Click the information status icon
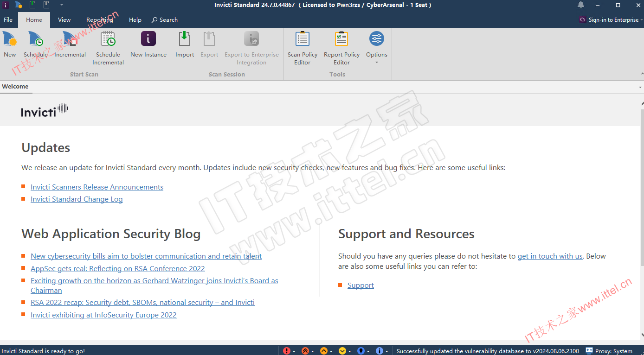Image resolution: width=644 pixels, height=355 pixels. click(380, 351)
